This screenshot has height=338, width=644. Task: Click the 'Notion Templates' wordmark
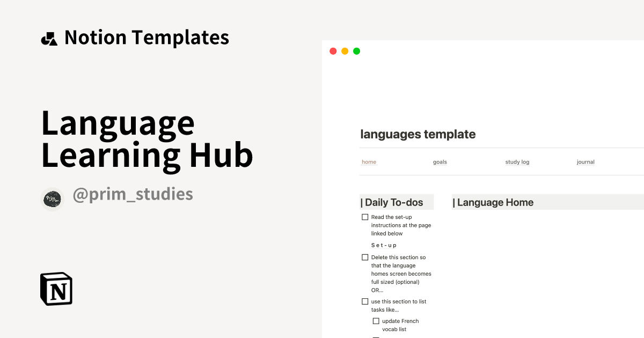pos(147,38)
